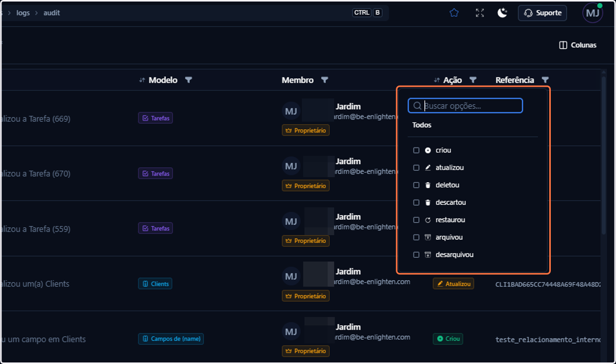Click MJ avatar in Clients row

click(291, 276)
